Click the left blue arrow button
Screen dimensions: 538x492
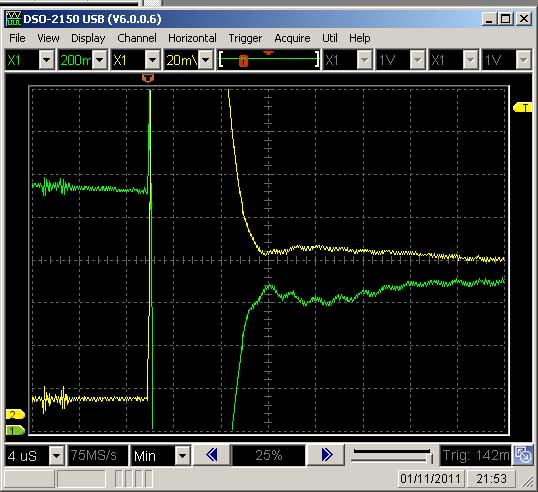click(212, 455)
